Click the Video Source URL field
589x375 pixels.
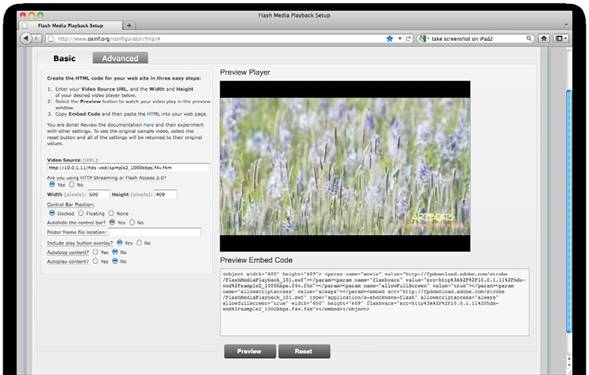128,168
